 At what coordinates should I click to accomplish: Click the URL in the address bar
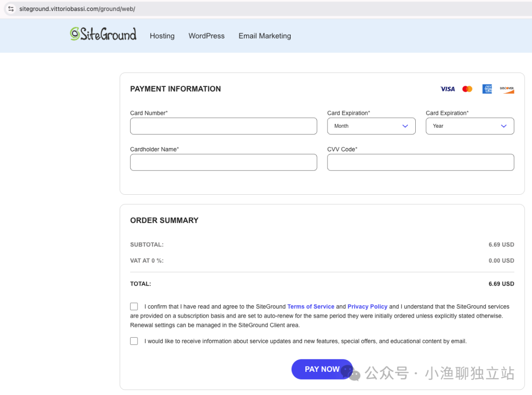point(77,9)
